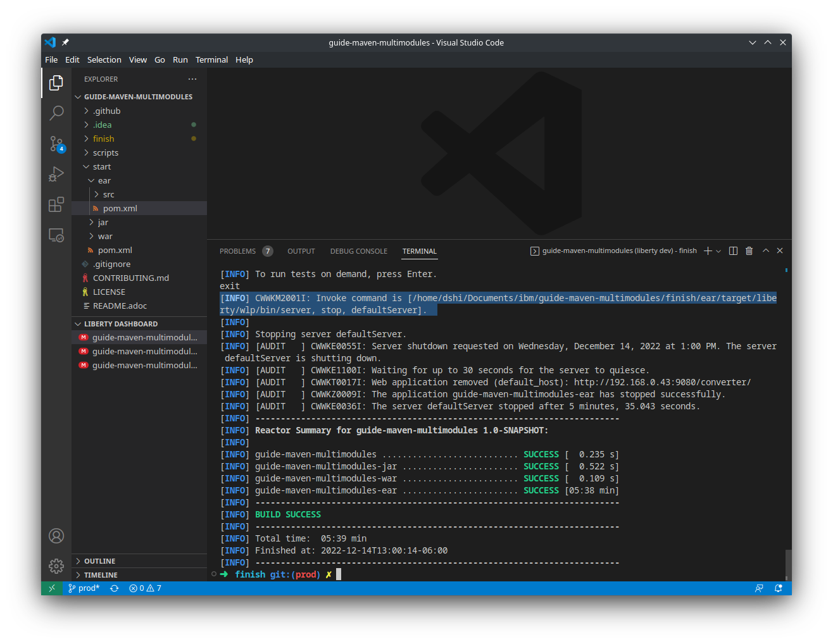Viewport: 833px width, 644px height.
Task: Open the Accounts icon in activity bar
Action: [x=56, y=536]
